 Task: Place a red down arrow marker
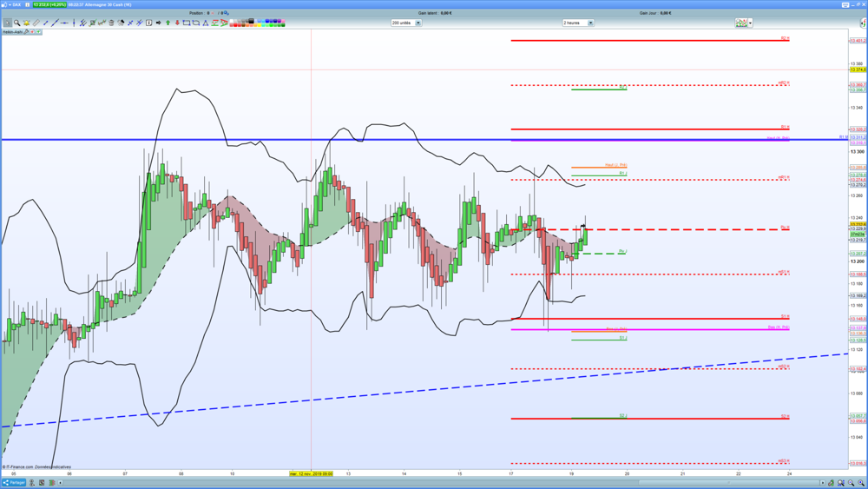(177, 23)
